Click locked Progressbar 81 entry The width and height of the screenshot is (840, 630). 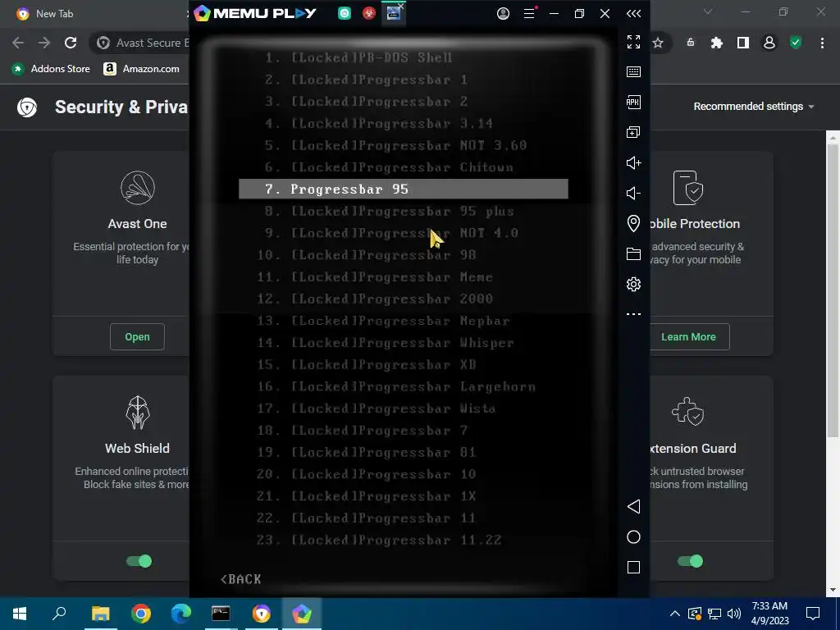(x=367, y=453)
